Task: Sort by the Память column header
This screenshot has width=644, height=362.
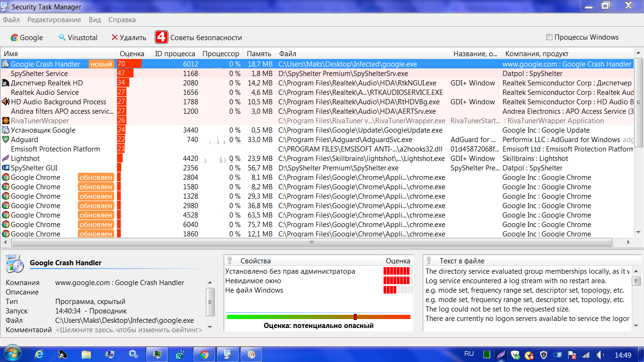Action: (259, 54)
